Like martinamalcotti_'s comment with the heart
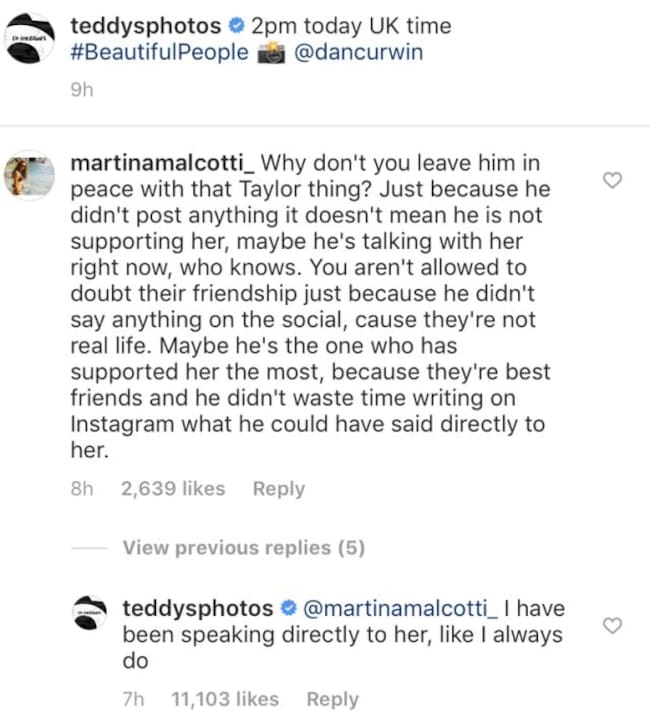 (x=615, y=180)
